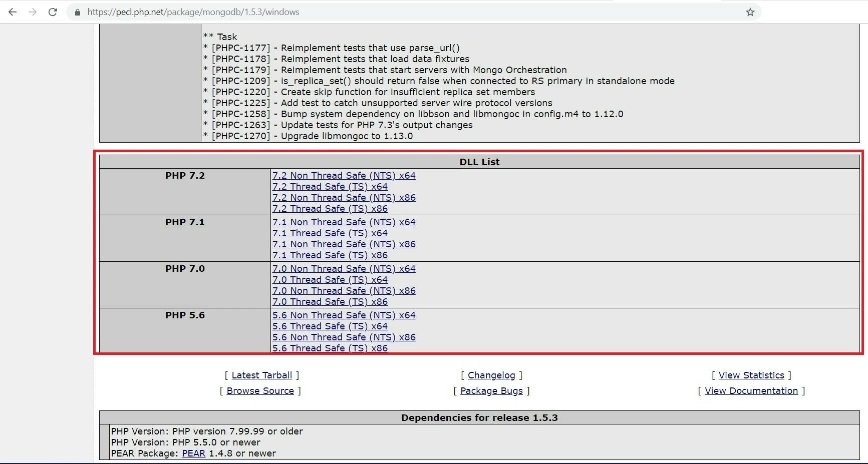Screen dimensions: 868x464
Task: Download 7.2 Thread Safe (TS) x86 DLL
Action: [x=330, y=209]
